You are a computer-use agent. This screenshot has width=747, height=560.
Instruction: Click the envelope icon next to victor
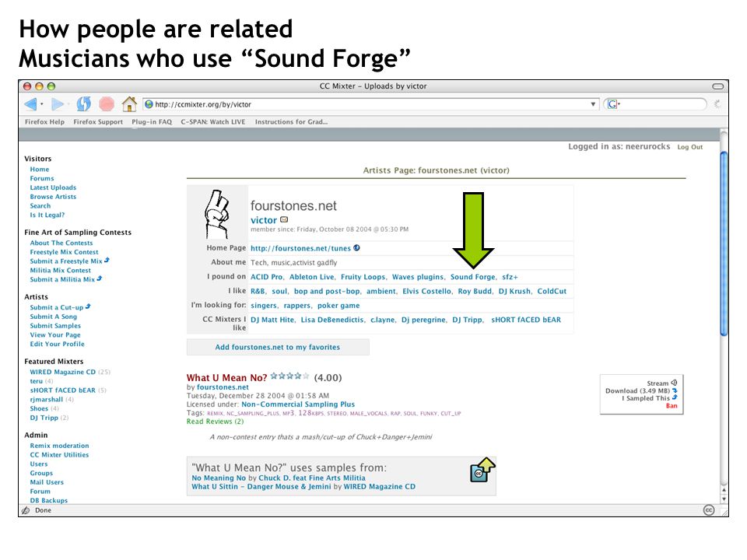click(284, 219)
